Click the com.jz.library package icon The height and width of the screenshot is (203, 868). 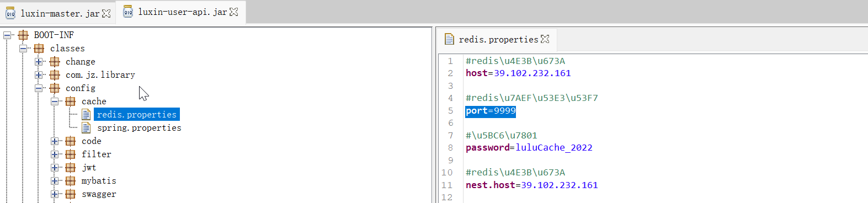click(55, 75)
